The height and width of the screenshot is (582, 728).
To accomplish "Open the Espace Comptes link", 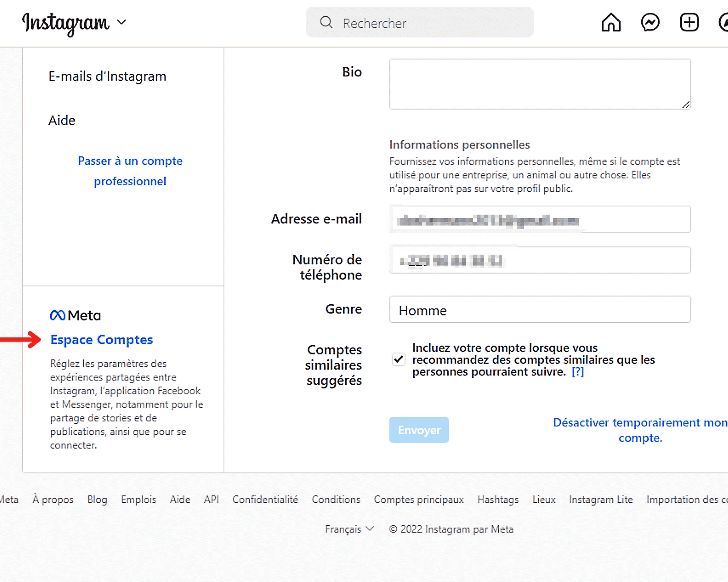I will (x=102, y=340).
